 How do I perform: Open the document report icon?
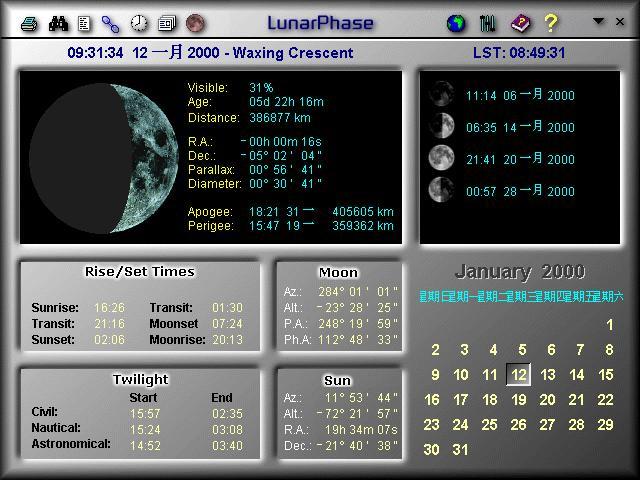pos(84,24)
